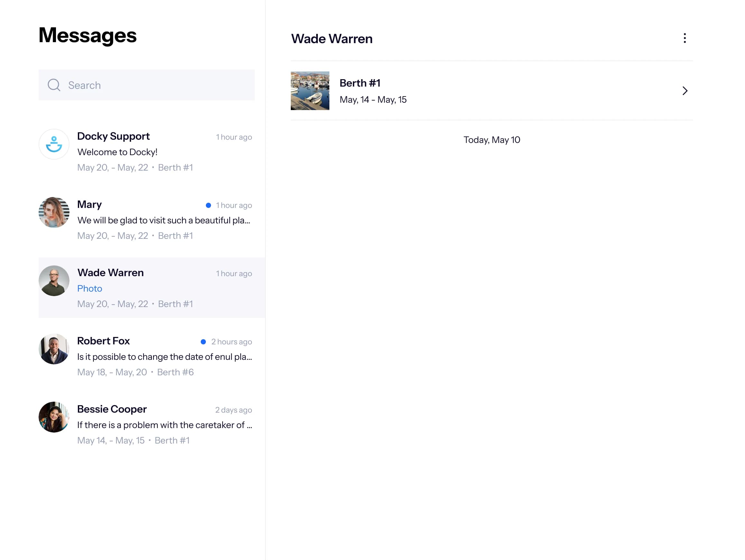This screenshot has height=560, width=745.
Task: Open Bessie Cooper's caretaker message
Action: coord(164,425)
